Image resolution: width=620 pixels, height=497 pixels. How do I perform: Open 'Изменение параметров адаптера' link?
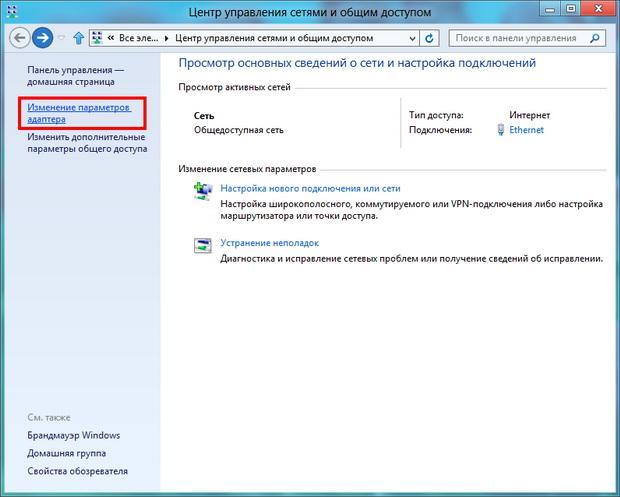coord(78,113)
